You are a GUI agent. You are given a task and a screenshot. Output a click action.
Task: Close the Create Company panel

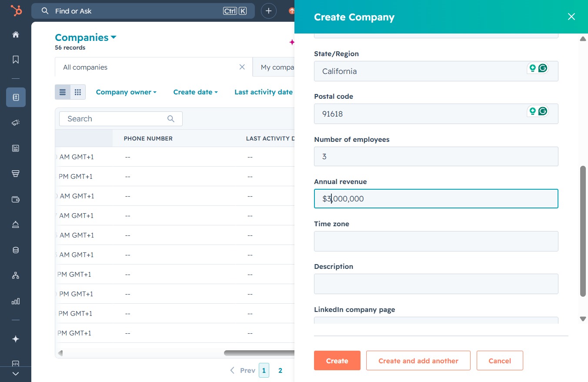(571, 17)
